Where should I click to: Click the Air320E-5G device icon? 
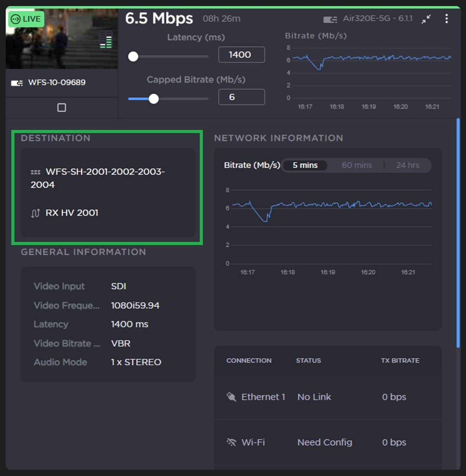330,19
